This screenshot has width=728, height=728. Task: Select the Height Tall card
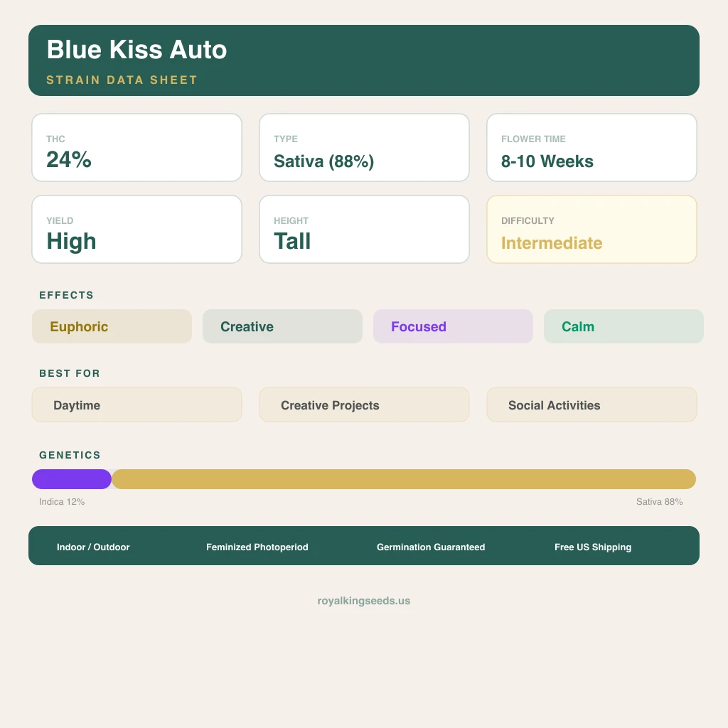pyautogui.click(x=364, y=230)
